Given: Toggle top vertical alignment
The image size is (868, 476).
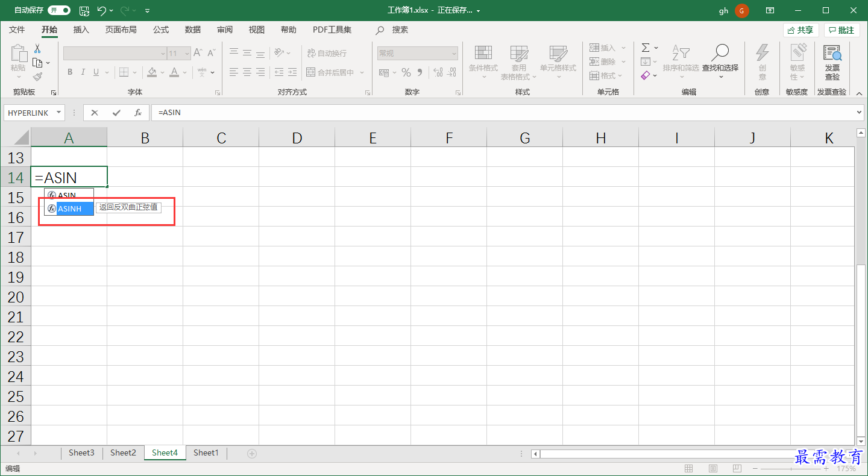Looking at the screenshot, I should (234, 53).
